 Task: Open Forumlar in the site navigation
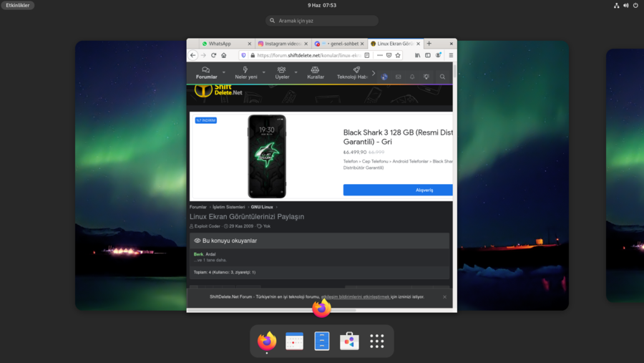pyautogui.click(x=206, y=73)
